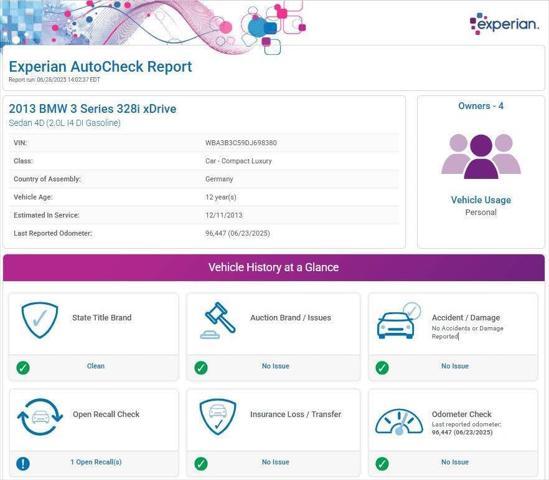Click the 12 year(s) vehicle age value
Viewport: 549px width, 480px height.
[x=221, y=197]
